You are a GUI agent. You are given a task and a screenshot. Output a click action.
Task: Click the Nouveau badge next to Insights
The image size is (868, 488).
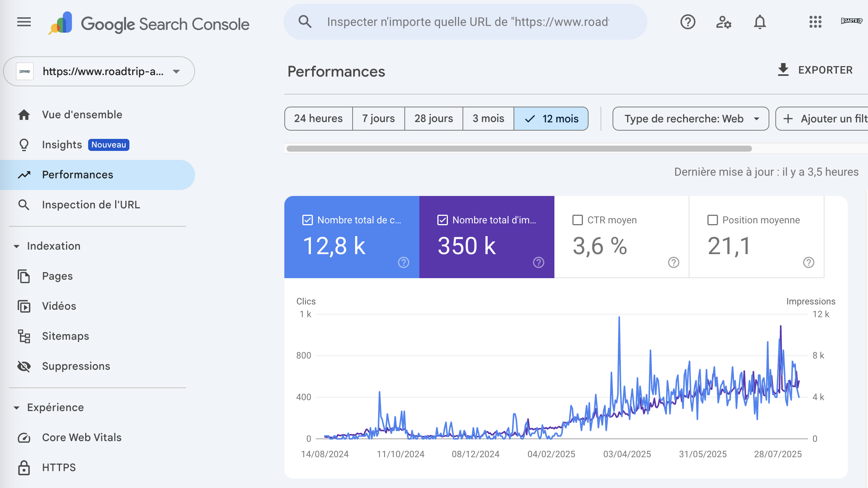coord(109,145)
